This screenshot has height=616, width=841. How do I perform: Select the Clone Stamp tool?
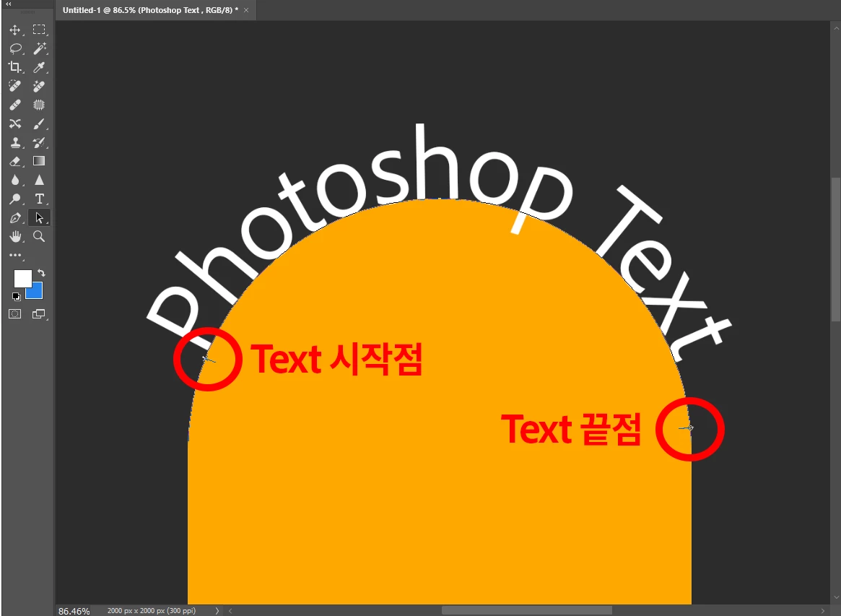click(15, 142)
